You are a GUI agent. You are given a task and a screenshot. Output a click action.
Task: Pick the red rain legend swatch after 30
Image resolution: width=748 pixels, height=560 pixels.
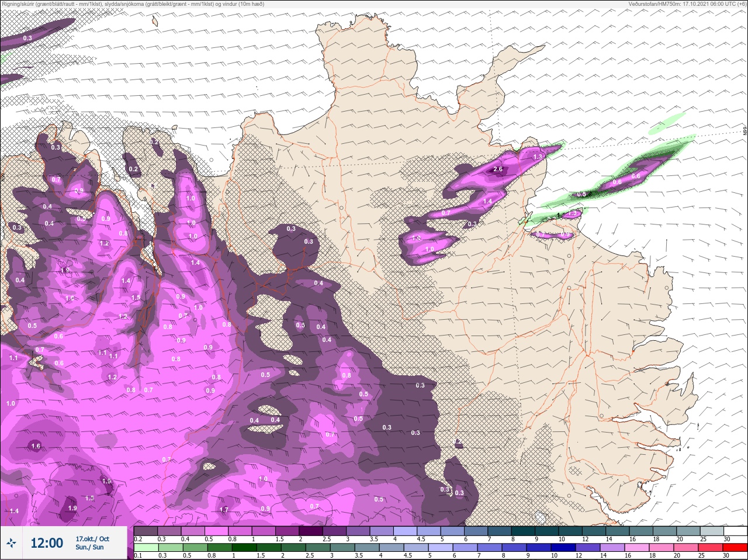735,548
